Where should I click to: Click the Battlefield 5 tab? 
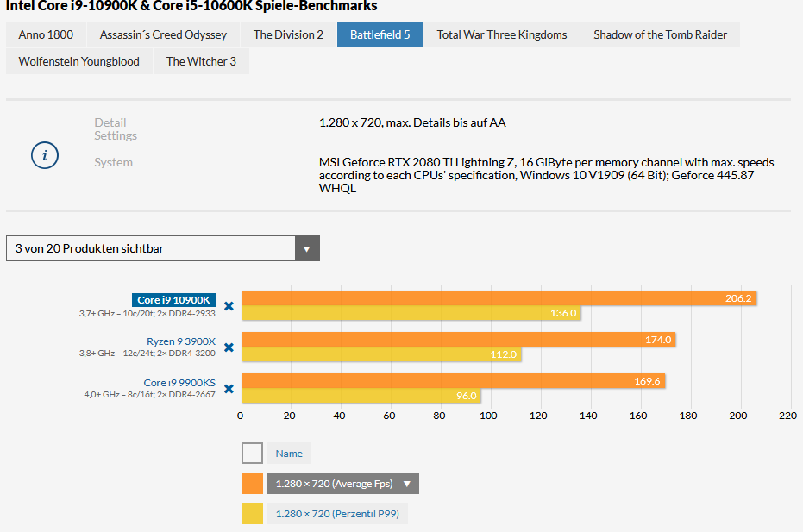point(380,34)
